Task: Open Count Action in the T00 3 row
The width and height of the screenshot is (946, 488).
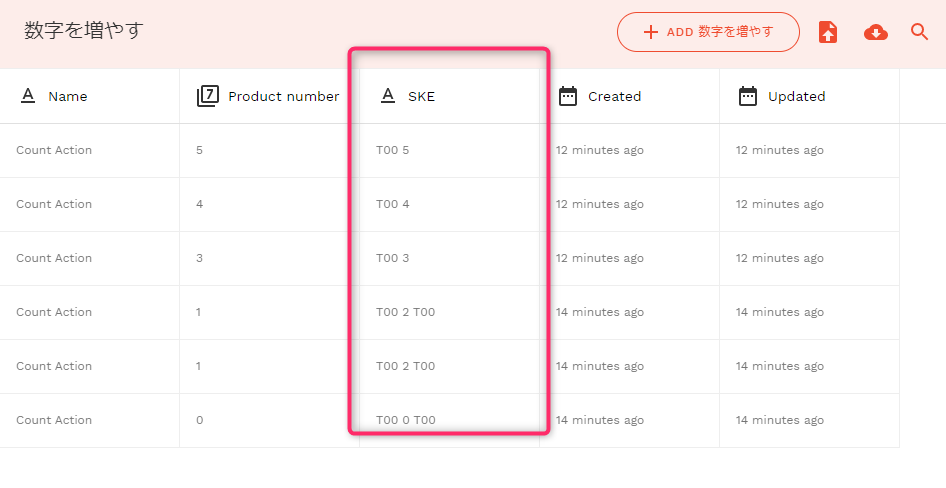Action: (x=54, y=258)
